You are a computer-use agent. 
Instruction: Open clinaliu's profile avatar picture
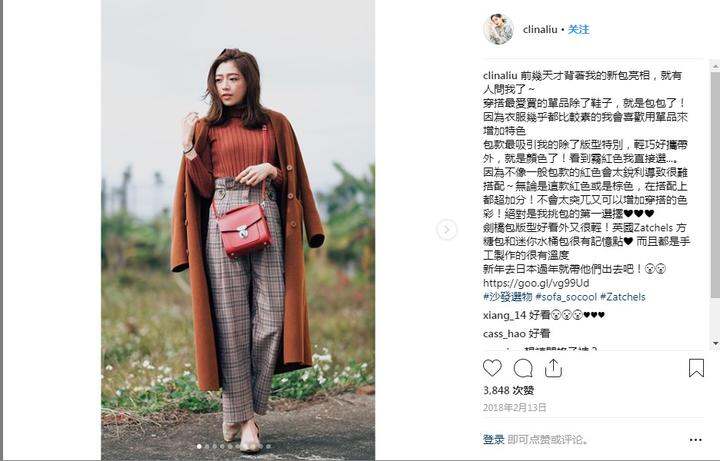(x=498, y=29)
